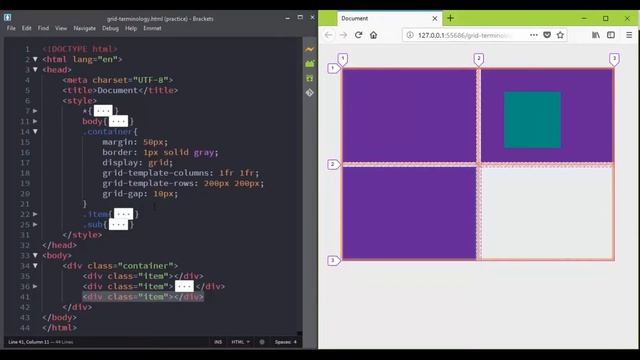The image size is (640, 360).
Task: Click the linting status circle in status bar
Action: (x=262, y=342)
